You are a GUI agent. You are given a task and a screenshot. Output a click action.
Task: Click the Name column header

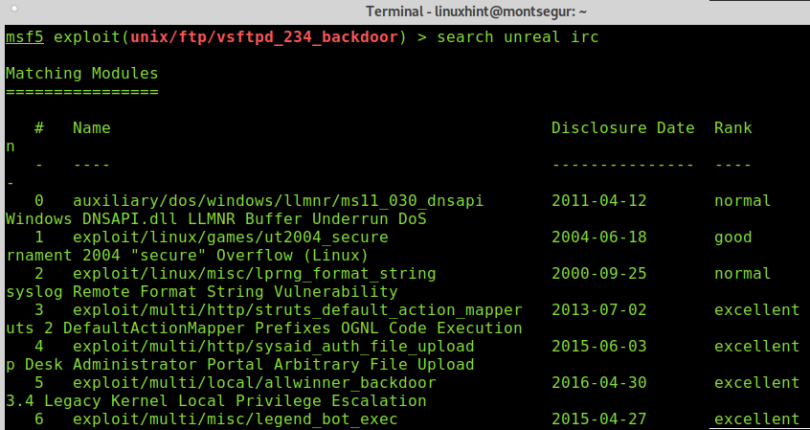(x=91, y=128)
